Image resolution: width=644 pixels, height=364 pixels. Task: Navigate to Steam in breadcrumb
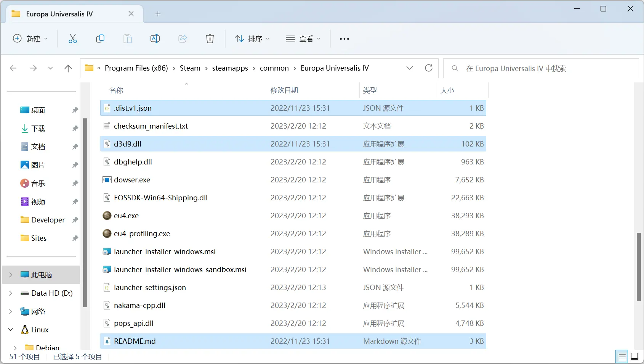tap(190, 68)
